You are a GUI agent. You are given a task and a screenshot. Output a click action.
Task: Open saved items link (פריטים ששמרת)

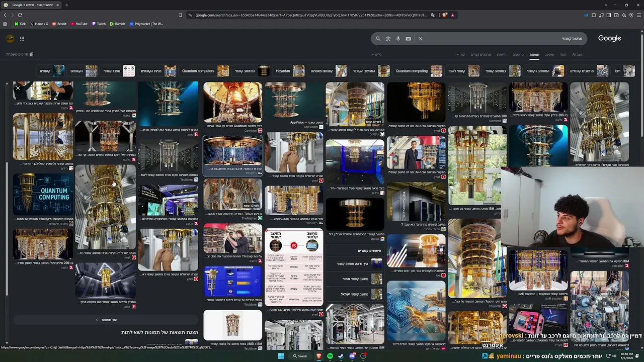click(x=20, y=54)
